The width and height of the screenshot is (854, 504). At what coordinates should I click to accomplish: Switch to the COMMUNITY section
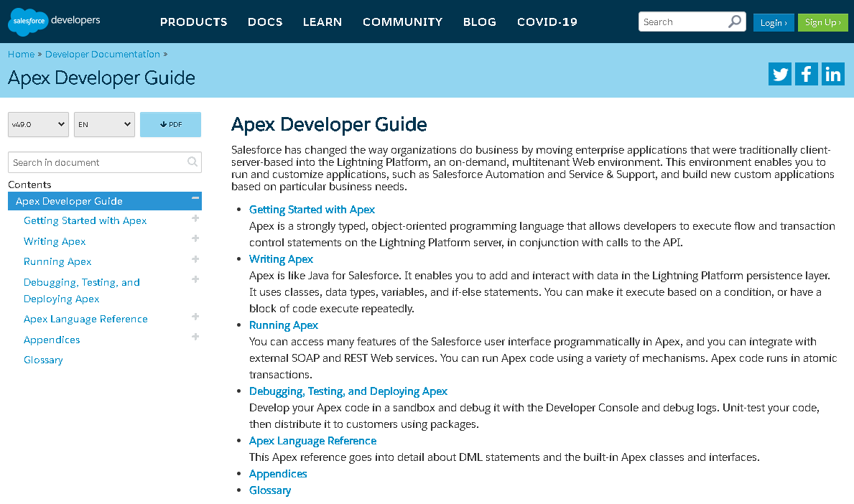[x=402, y=22]
